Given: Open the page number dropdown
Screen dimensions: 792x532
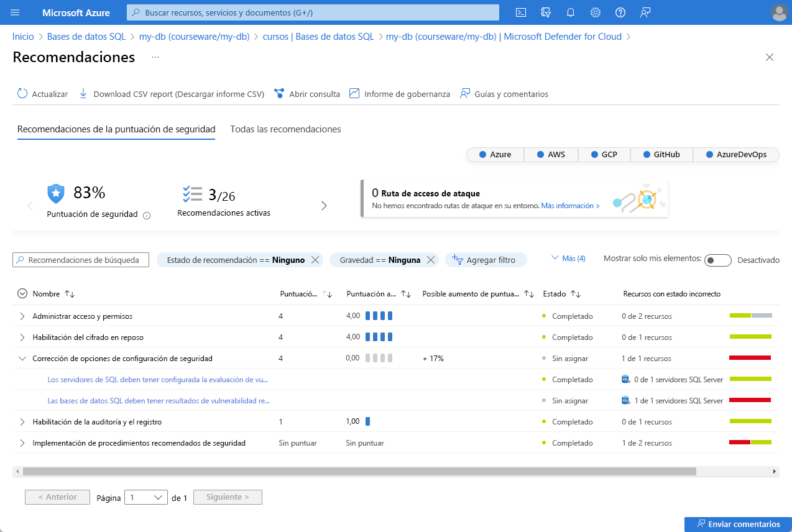Looking at the screenshot, I should tap(146, 497).
